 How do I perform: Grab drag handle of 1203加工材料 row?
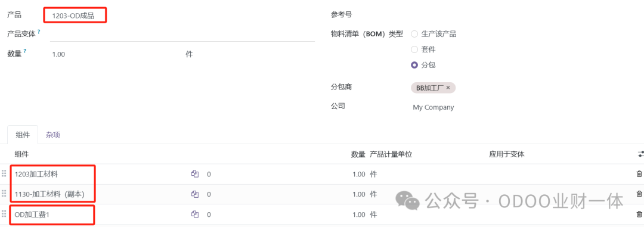coord(4,174)
